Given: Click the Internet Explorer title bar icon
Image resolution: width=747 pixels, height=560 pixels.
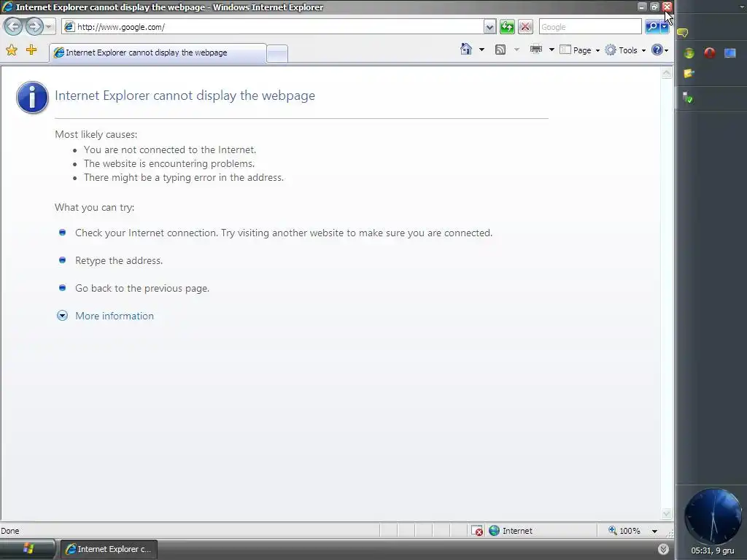Looking at the screenshot, I should tap(7, 7).
